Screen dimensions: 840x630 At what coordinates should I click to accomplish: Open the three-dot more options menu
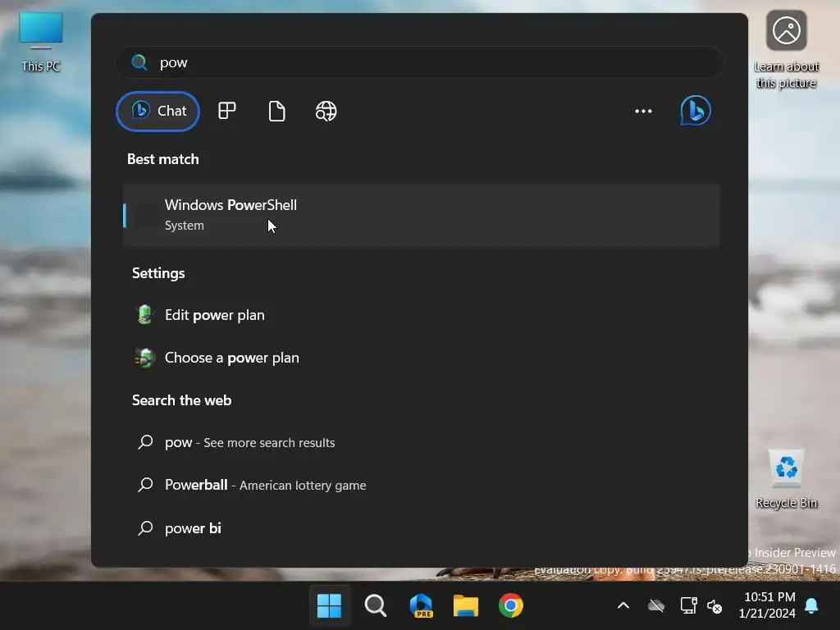(x=643, y=111)
